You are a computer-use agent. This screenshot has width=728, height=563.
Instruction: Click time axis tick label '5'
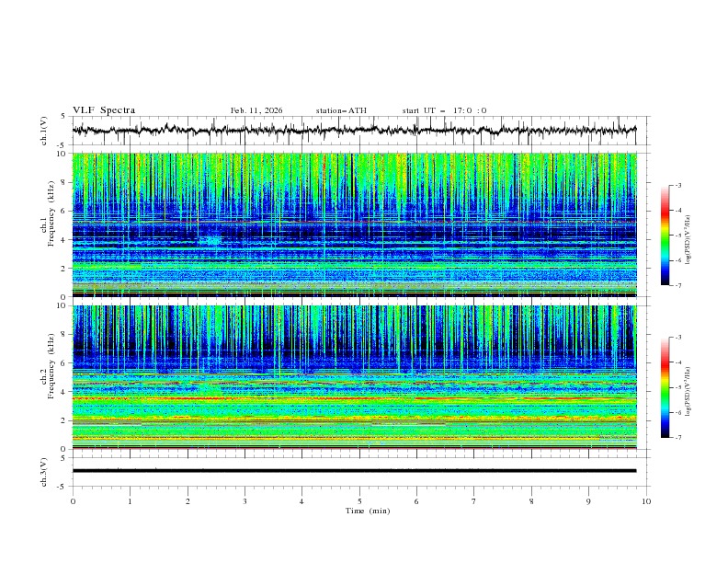(359, 501)
